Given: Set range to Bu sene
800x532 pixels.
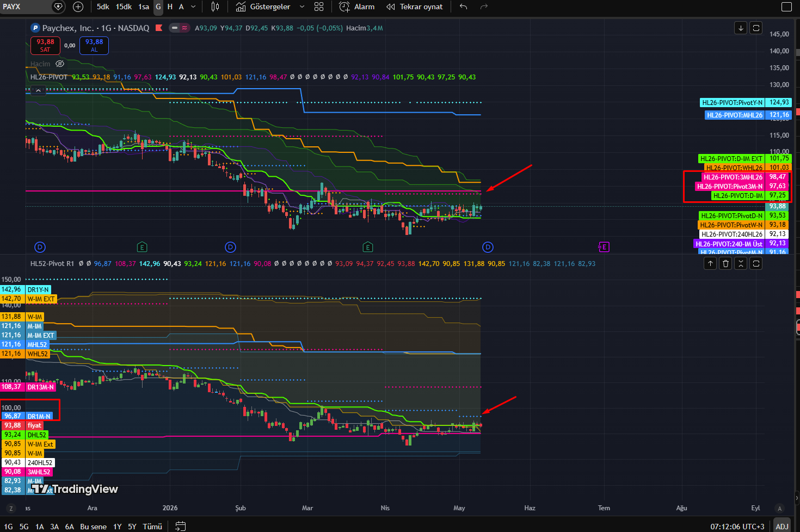Looking at the screenshot, I should coord(94,527).
